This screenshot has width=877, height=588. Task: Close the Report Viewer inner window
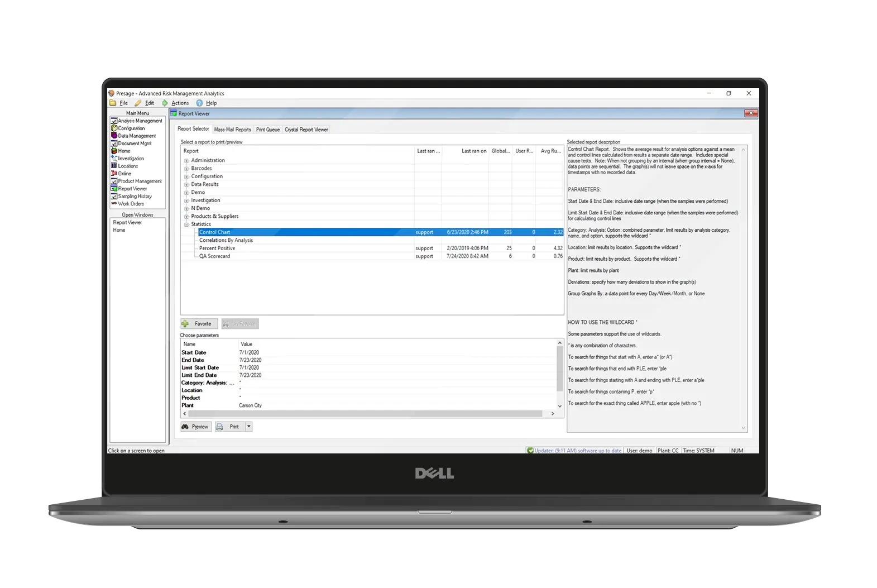tap(751, 113)
